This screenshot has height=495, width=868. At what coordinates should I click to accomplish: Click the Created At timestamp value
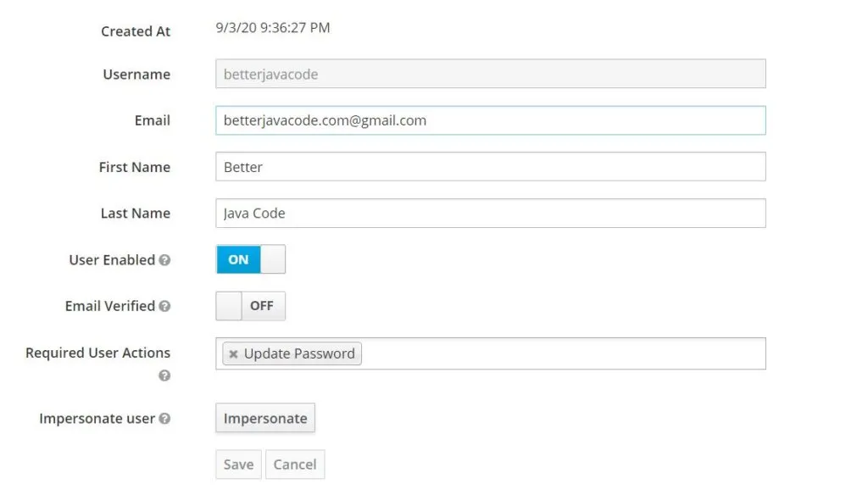pos(273,27)
